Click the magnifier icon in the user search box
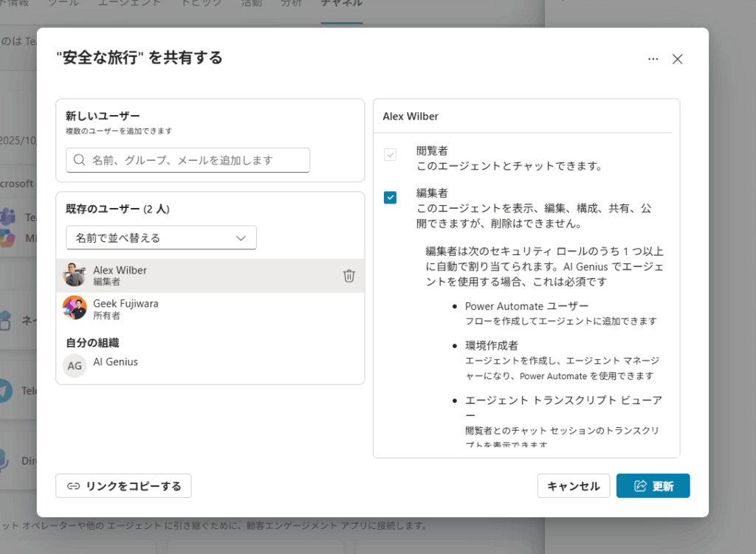756x554 pixels. coord(78,160)
